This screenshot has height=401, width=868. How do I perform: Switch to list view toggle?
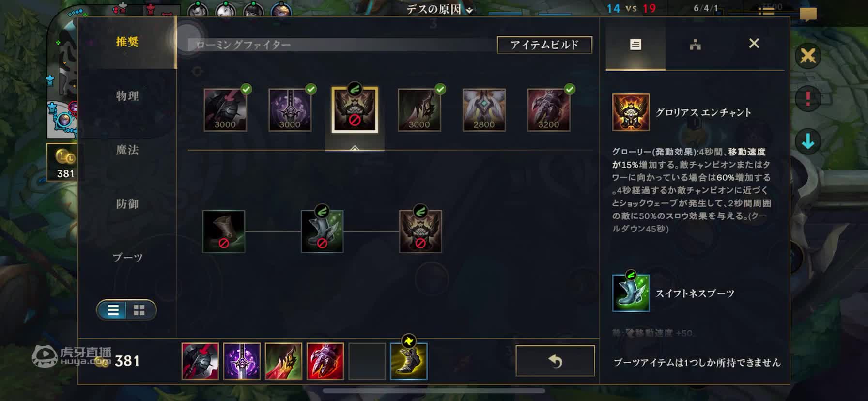click(x=113, y=310)
